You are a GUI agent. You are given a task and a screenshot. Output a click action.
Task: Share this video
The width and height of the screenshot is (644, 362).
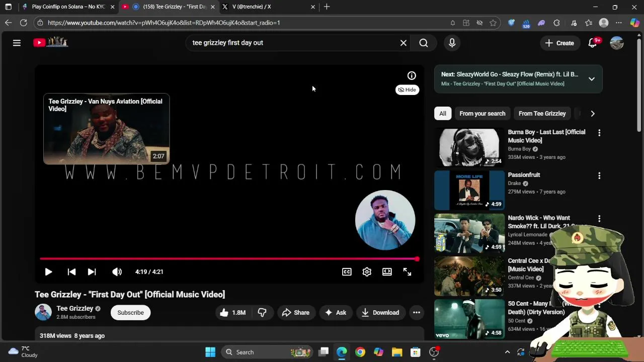[296, 312]
